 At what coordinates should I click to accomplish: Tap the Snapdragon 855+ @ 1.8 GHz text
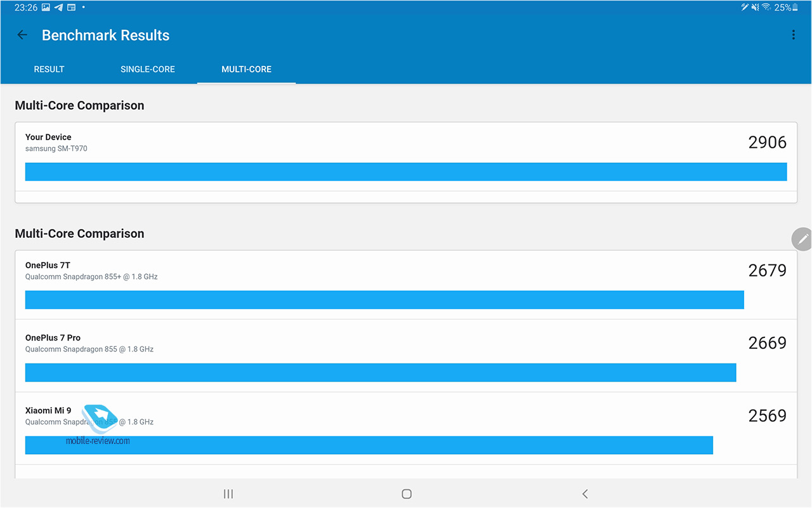[91, 277]
